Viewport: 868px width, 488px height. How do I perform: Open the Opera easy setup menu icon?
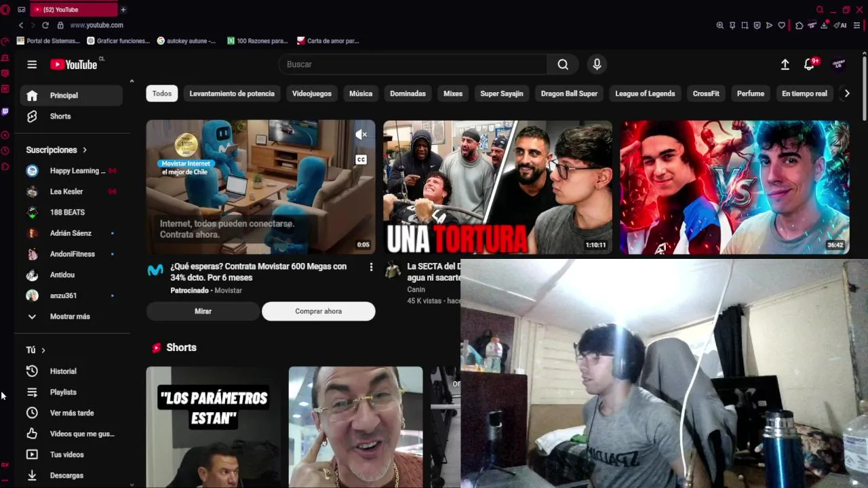pos(857,25)
